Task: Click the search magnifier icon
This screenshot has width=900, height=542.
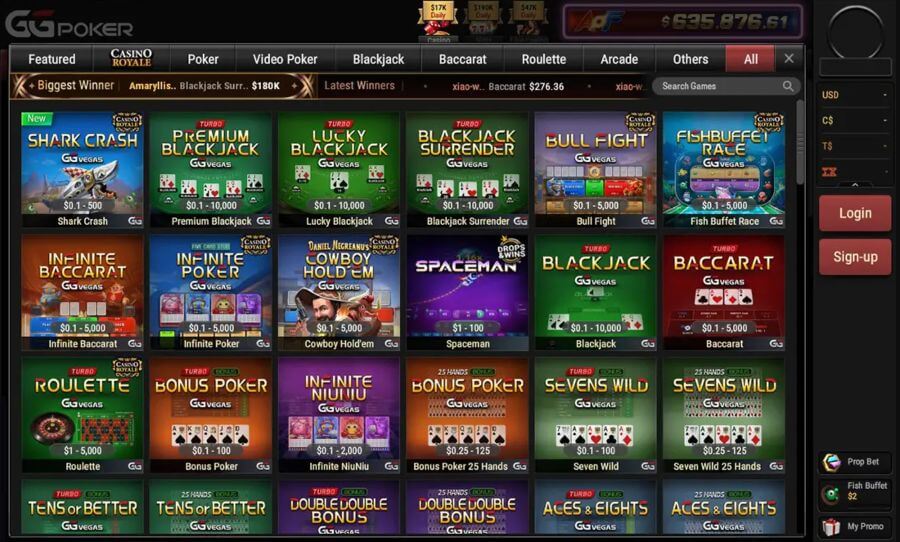Action: 788,86
